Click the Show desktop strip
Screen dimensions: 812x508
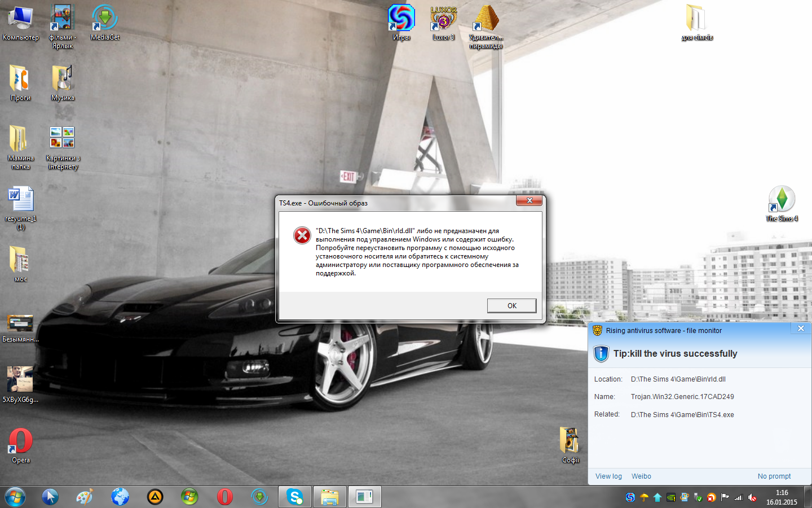[807, 497]
